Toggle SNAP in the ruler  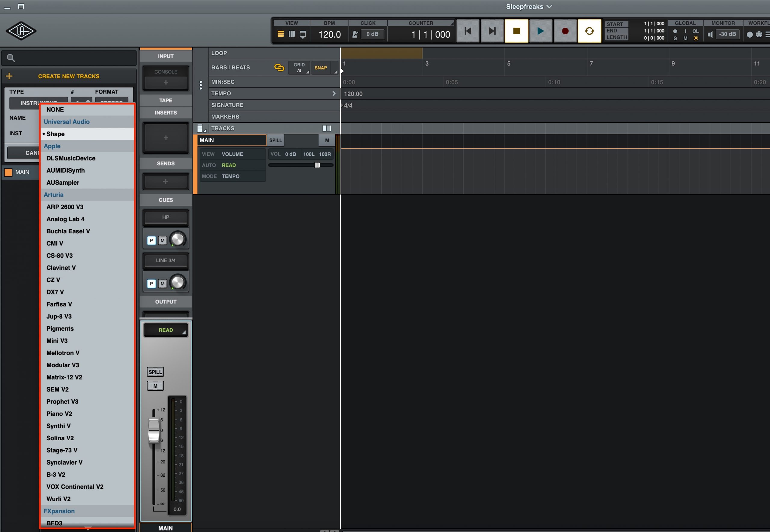[x=321, y=68]
